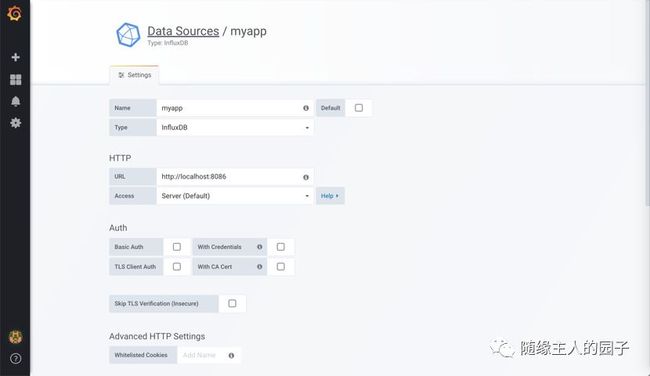This screenshot has height=376, width=650.
Task: Click the user avatar icon in sidebar
Action: point(15,337)
